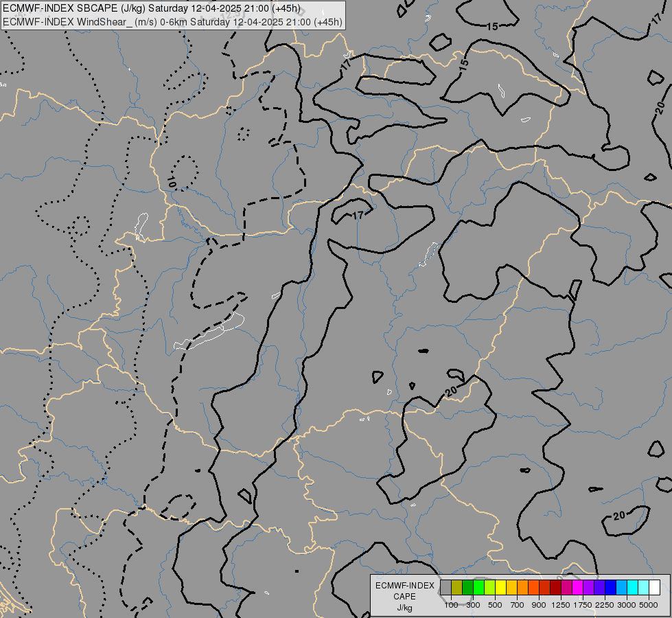Click the red-orange legend swatch
The height and width of the screenshot is (618, 672).
(533, 588)
